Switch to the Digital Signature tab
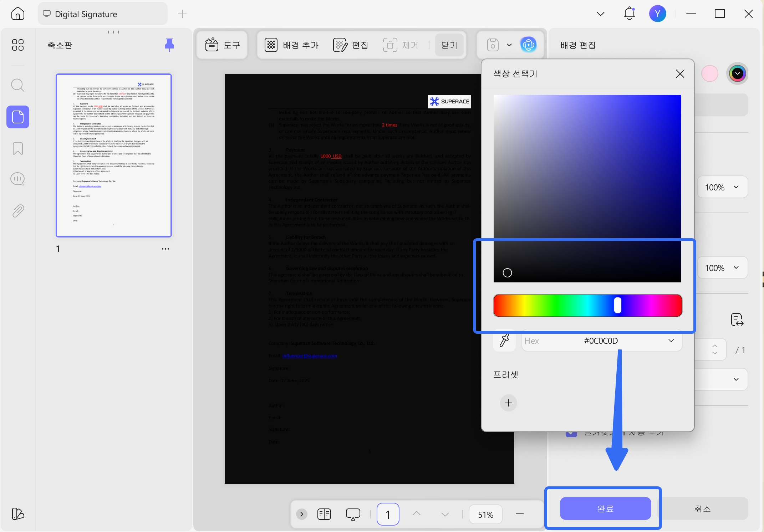Screen dimensions: 764x532 pyautogui.click(x=103, y=14)
